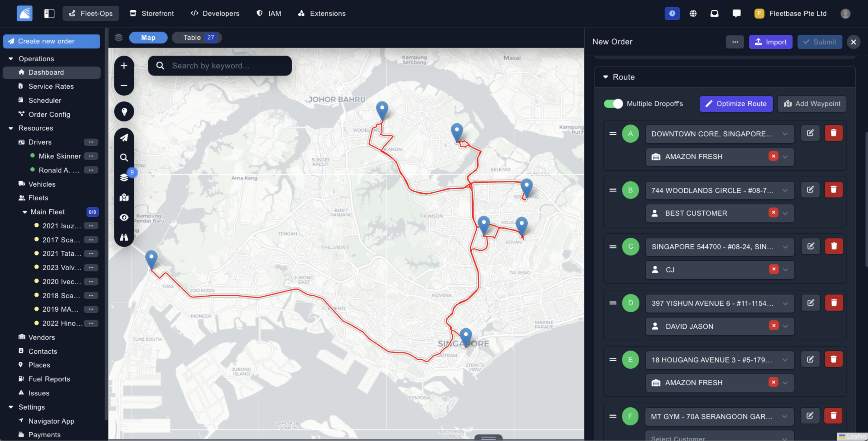Zoom in on the map
This screenshot has width=868, height=441.
(x=124, y=66)
